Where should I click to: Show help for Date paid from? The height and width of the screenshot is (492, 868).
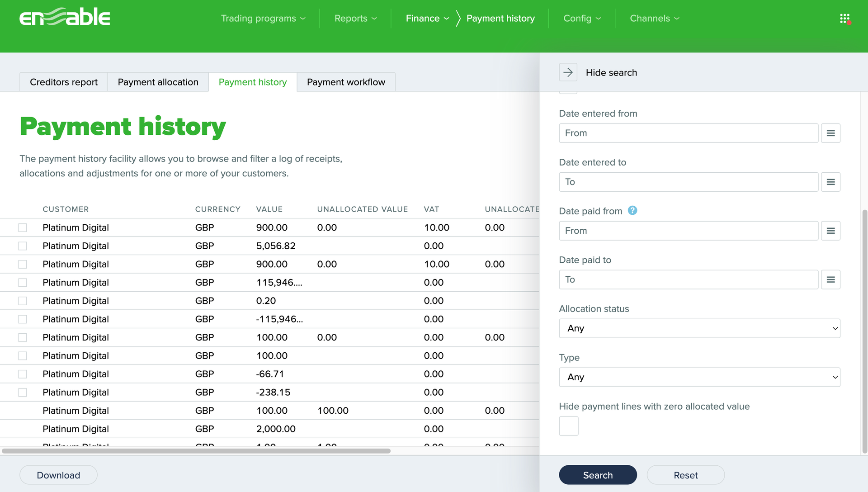tap(632, 210)
